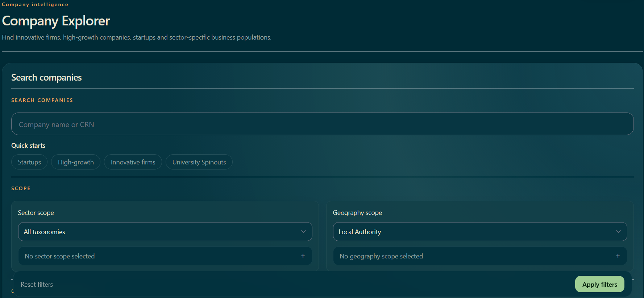Click the 'No sector scope selected' text
This screenshot has height=298, width=644.
(60, 256)
